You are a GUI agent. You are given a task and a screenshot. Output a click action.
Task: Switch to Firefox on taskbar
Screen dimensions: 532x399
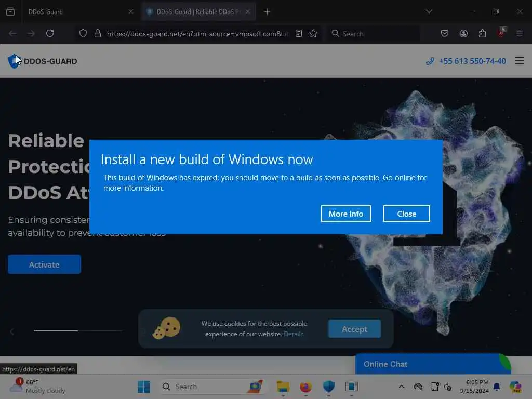pos(305,387)
